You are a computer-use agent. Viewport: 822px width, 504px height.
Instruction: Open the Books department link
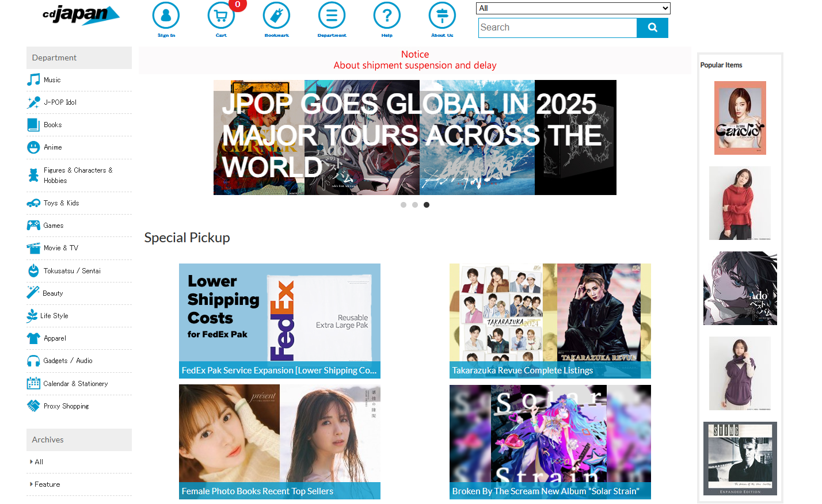(x=53, y=125)
